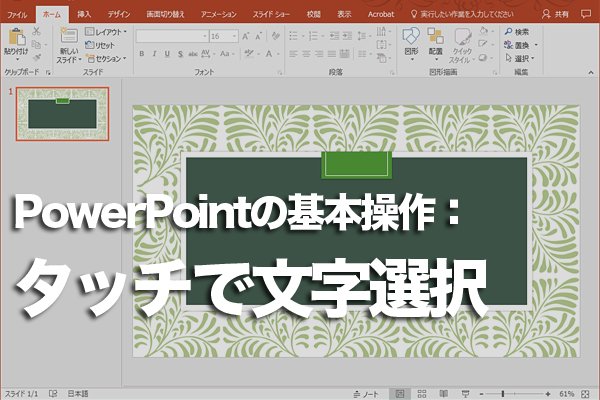
Task: Switch to the デザイン tab
Action: point(119,15)
